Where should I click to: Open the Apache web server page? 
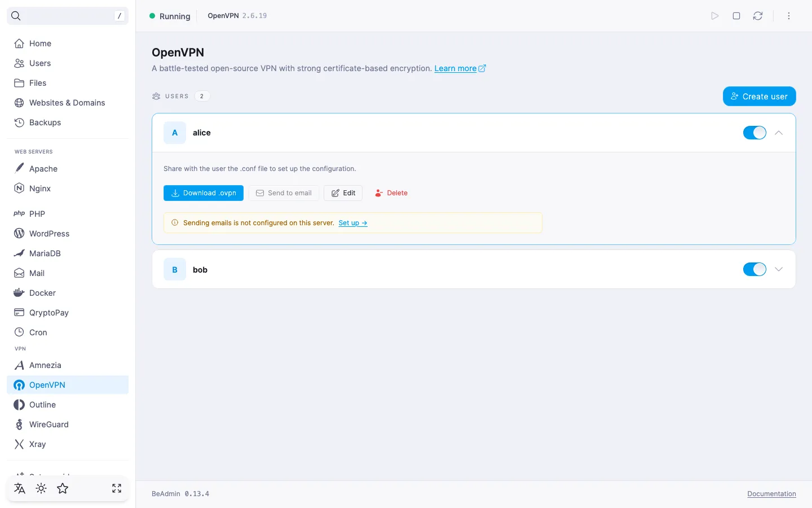coord(68,169)
